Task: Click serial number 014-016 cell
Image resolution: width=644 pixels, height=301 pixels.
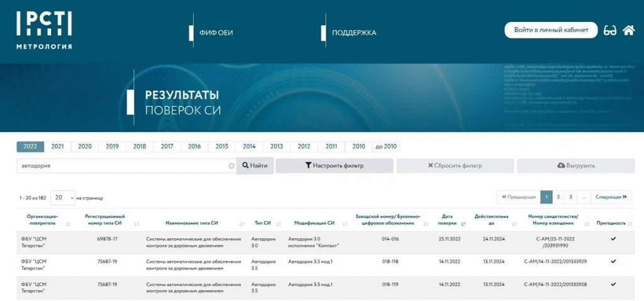Action: [390, 239]
